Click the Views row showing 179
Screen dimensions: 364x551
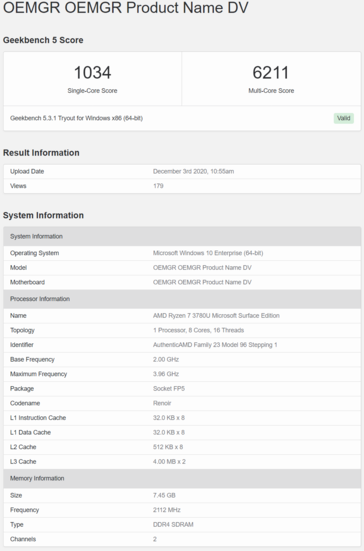(x=182, y=186)
